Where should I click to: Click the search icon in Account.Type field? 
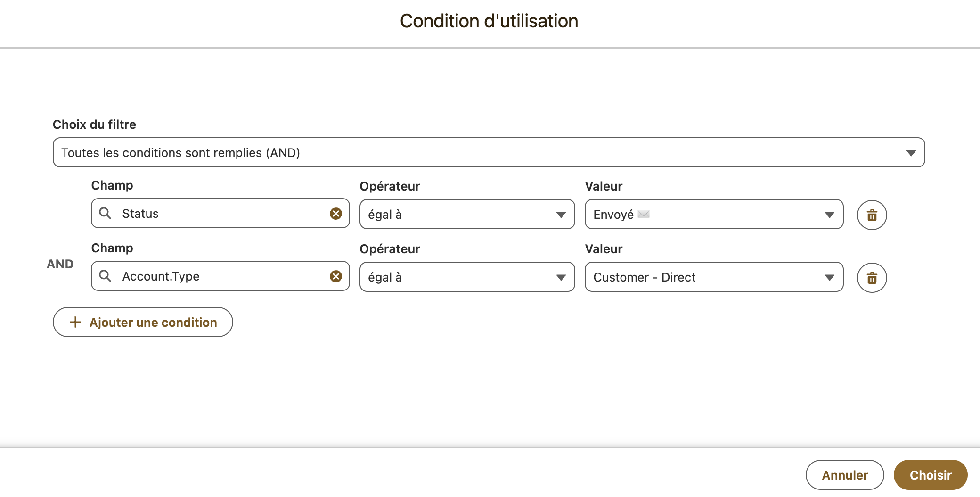[105, 276]
